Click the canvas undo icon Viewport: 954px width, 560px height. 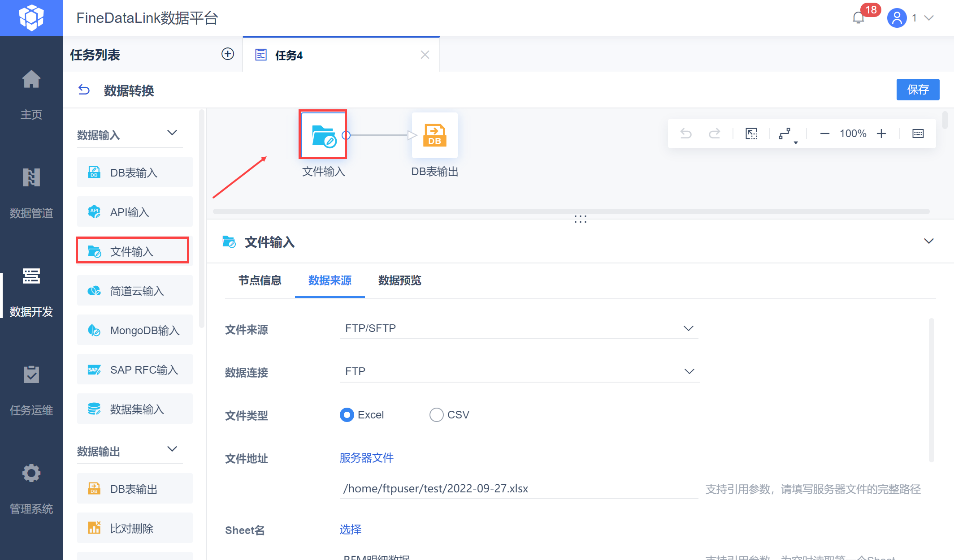coord(686,134)
